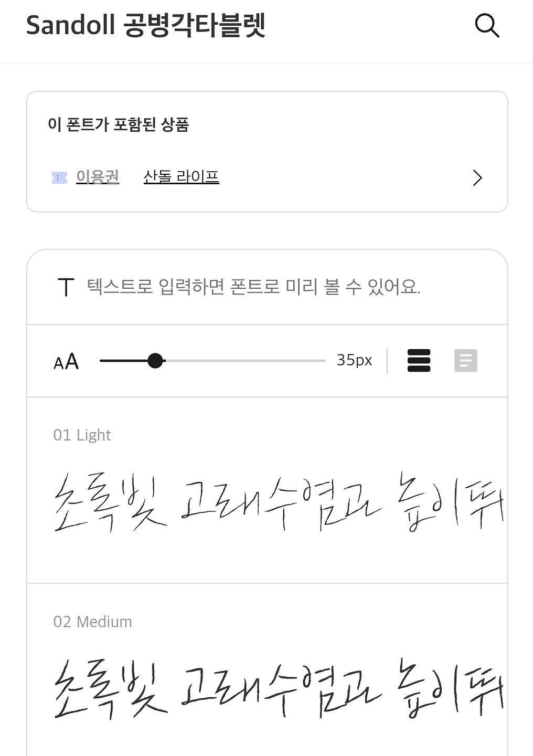Click the right end of the size slider track
This screenshot has height=756, width=533.
[323, 361]
